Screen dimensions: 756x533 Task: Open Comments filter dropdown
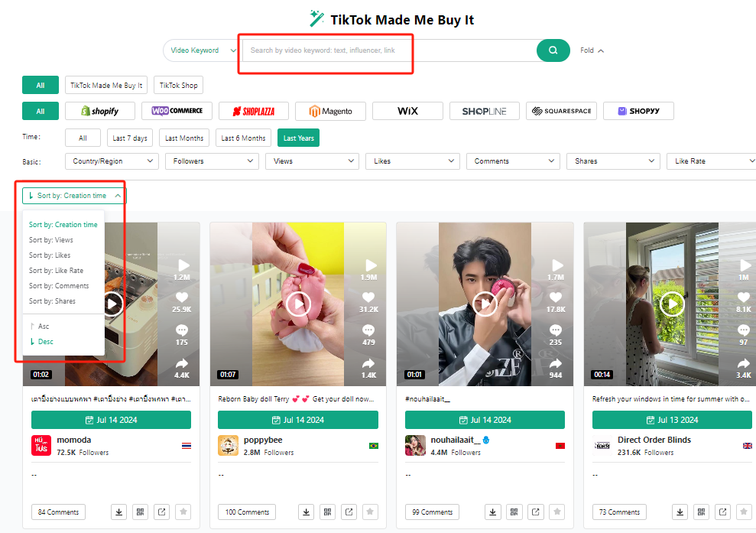click(513, 161)
